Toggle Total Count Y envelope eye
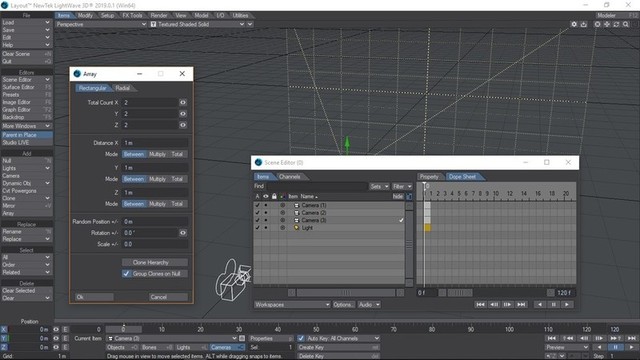The image size is (640, 360). [x=183, y=114]
